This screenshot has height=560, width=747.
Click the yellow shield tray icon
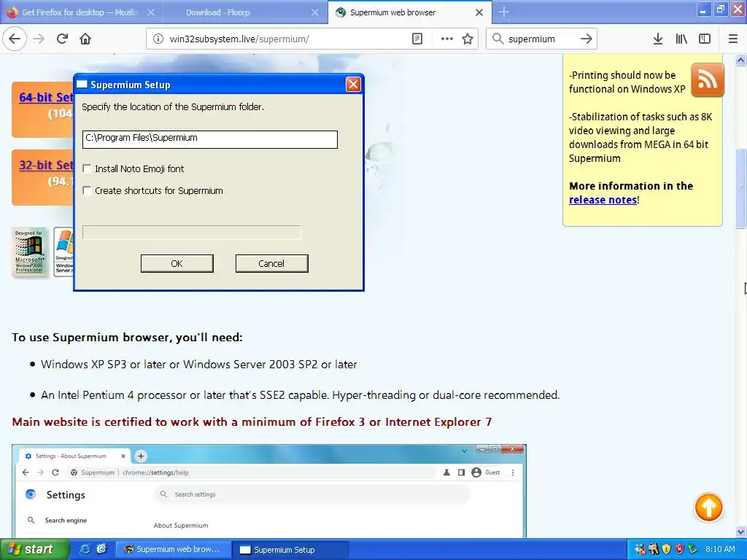[667, 549]
